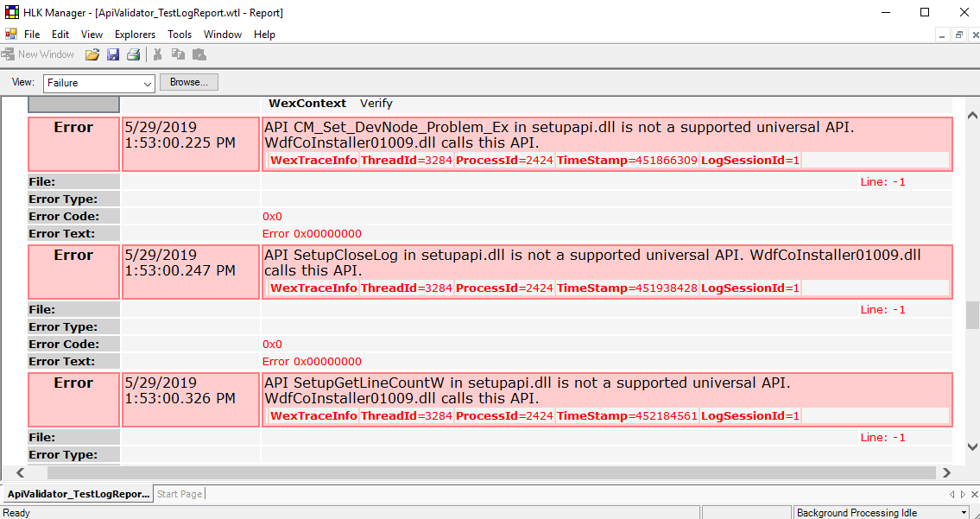Click the horizontal scrollbar left arrow
This screenshot has width=980, height=519.
(x=20, y=472)
